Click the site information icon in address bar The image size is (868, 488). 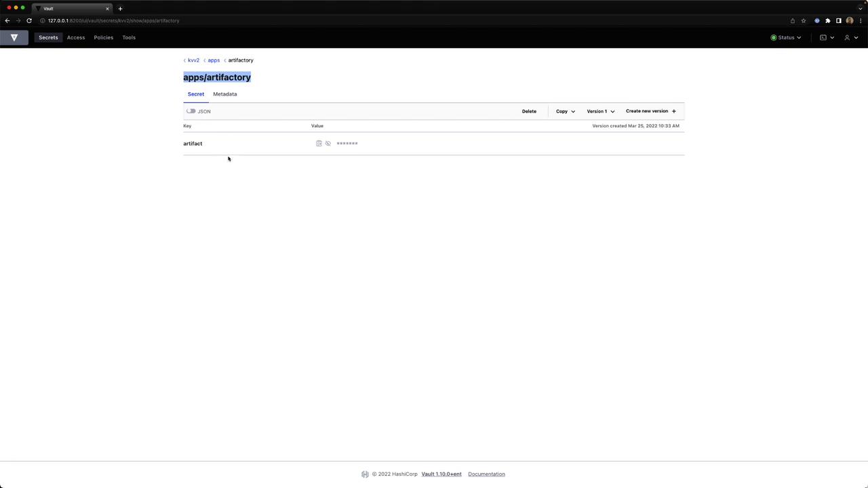43,20
